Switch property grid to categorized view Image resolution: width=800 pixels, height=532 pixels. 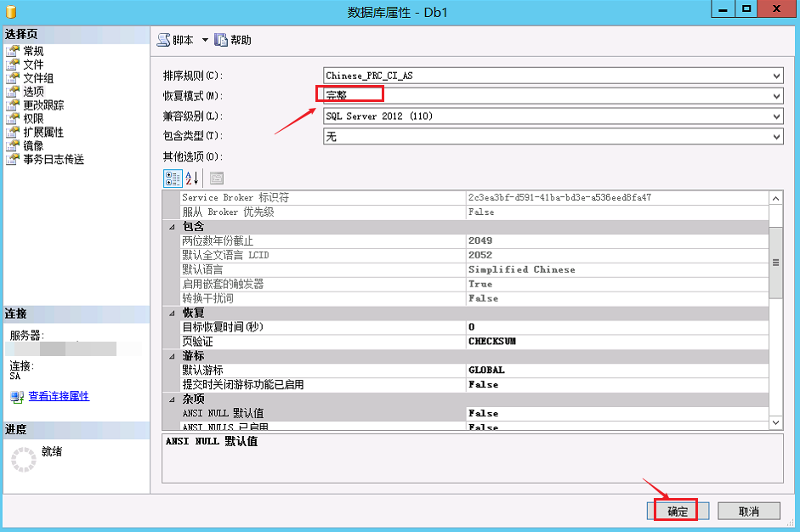[x=173, y=178]
